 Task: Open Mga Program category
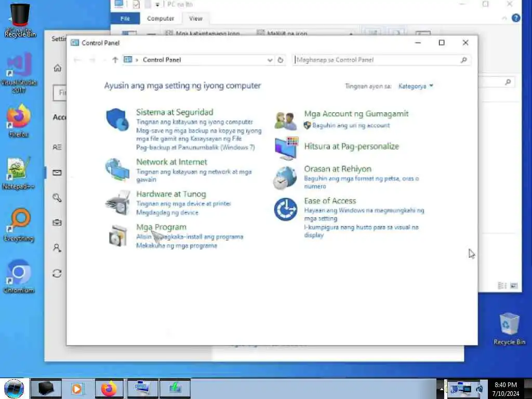click(161, 227)
